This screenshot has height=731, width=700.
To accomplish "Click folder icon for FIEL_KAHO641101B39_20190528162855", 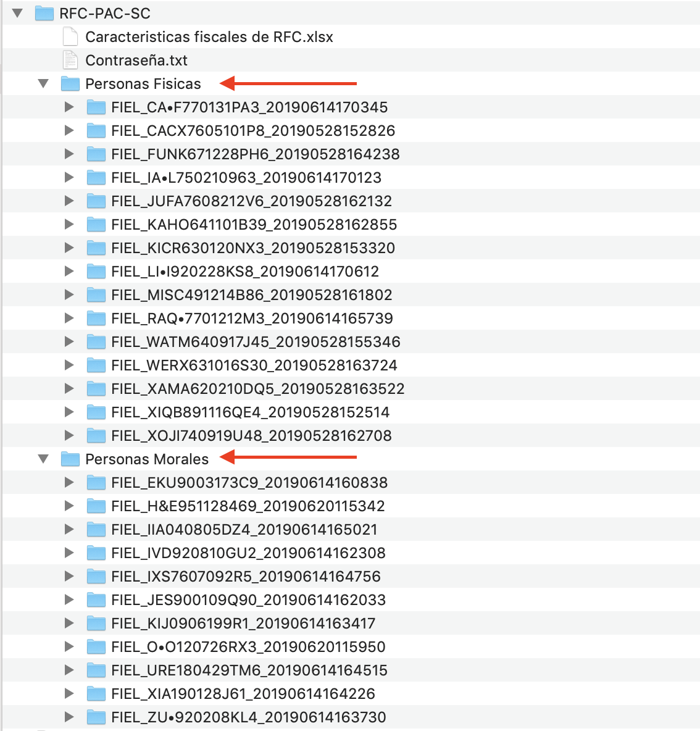I will [x=96, y=224].
